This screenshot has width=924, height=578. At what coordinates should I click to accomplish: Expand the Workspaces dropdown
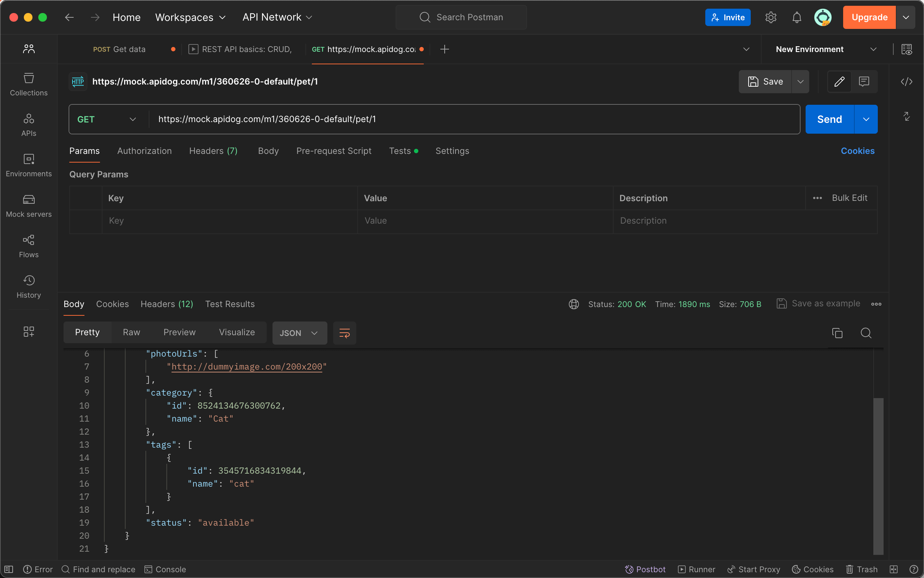(190, 17)
